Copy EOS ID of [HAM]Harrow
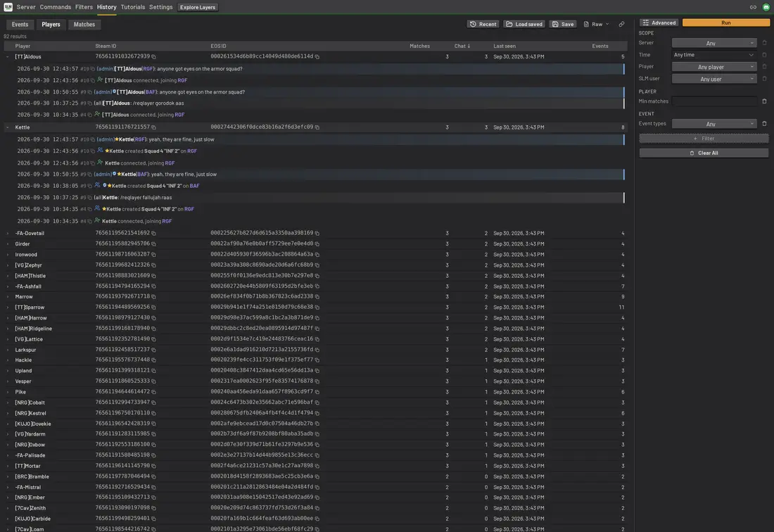This screenshot has width=774, height=532. pos(317,318)
